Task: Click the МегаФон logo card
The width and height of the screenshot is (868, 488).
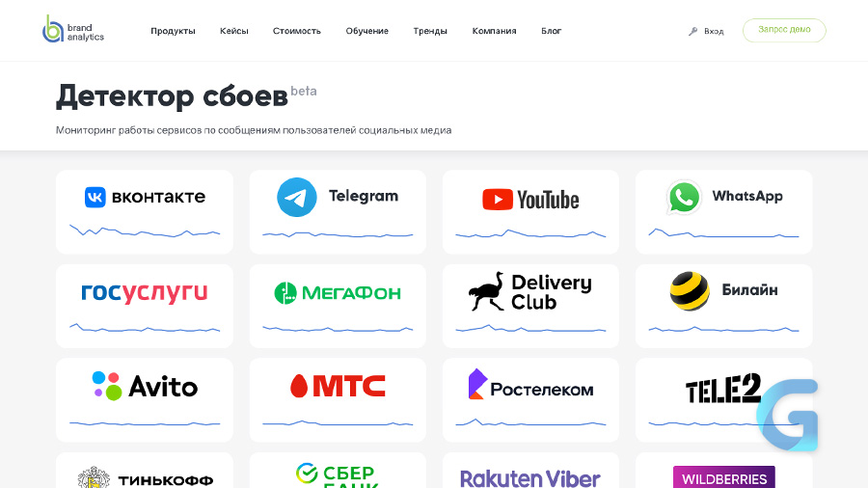Action: (x=338, y=306)
